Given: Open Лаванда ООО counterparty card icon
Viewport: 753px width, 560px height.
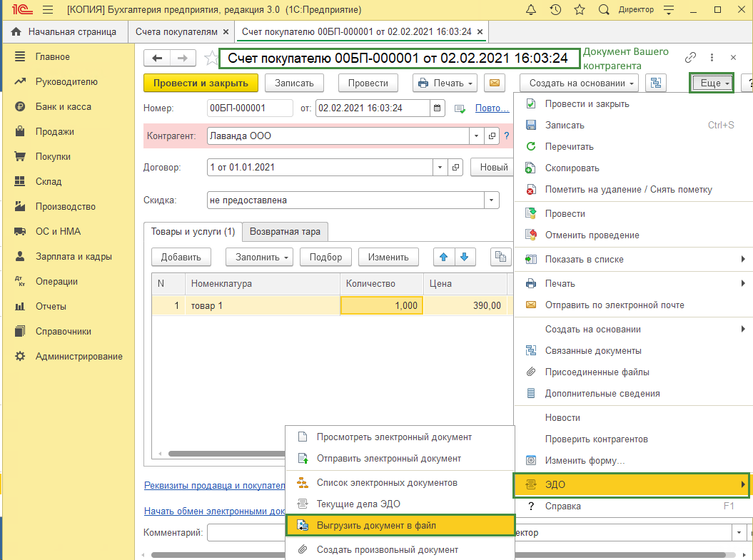Looking at the screenshot, I should pyautogui.click(x=492, y=136).
